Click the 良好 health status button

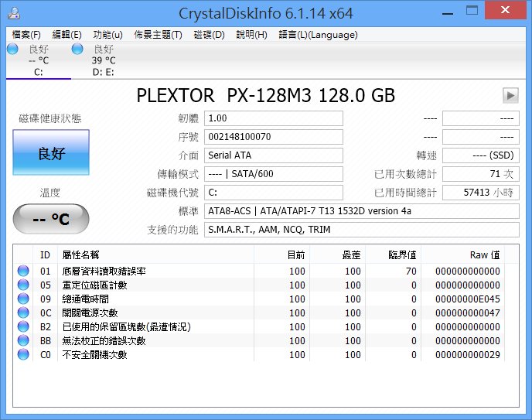(x=51, y=152)
